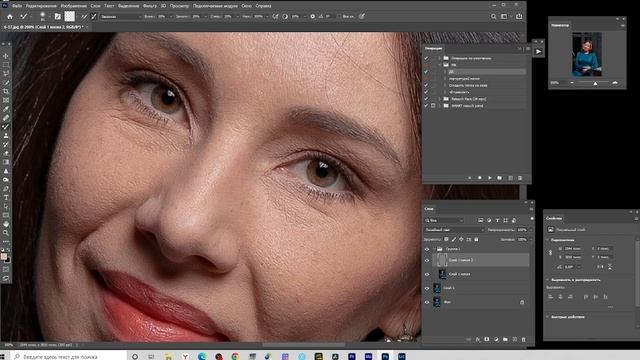Click play selection in Actions panel footer
The image size is (640, 360).
(489, 178)
